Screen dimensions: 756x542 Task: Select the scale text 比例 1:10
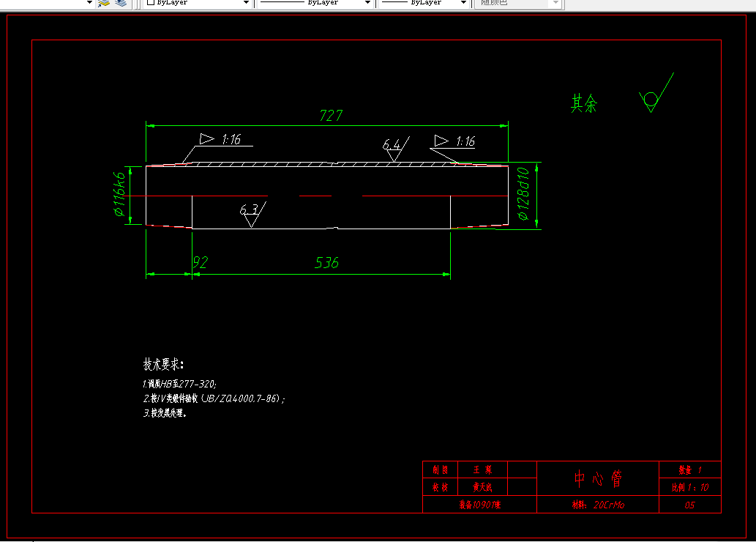click(690, 487)
